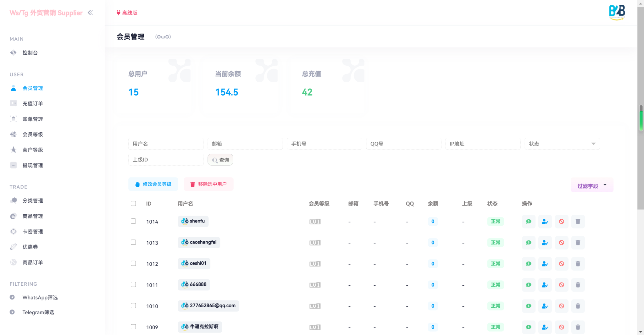Open 账单管理 in sidebar
This screenshot has width=644, height=335.
(x=32, y=119)
